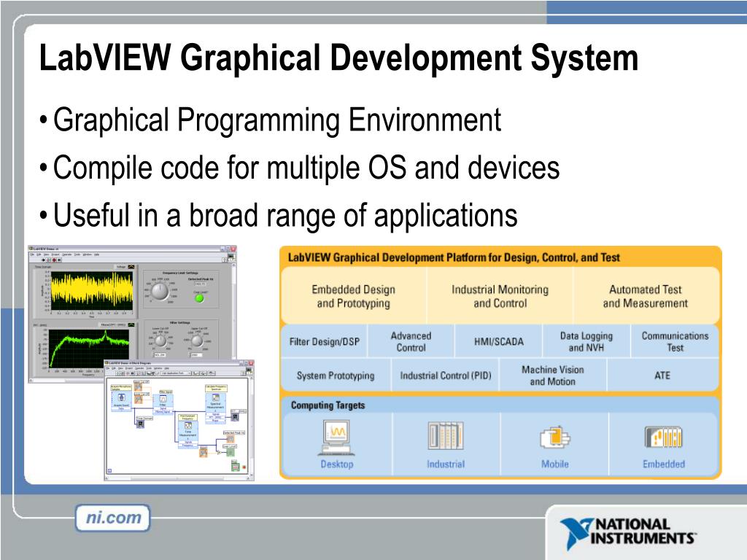The width and height of the screenshot is (747, 560).
Task: Click the Tone Measurements Express VI node
Action: [188, 435]
